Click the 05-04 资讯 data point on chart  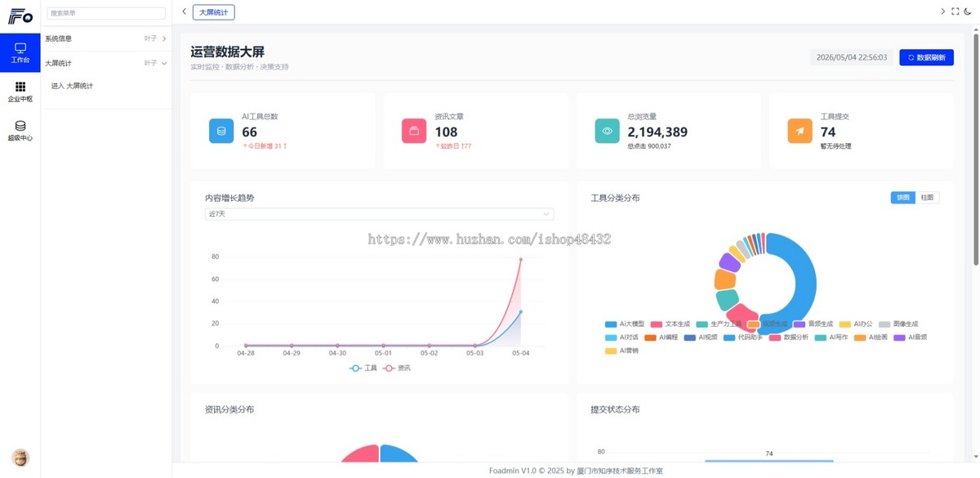pyautogui.click(x=521, y=260)
